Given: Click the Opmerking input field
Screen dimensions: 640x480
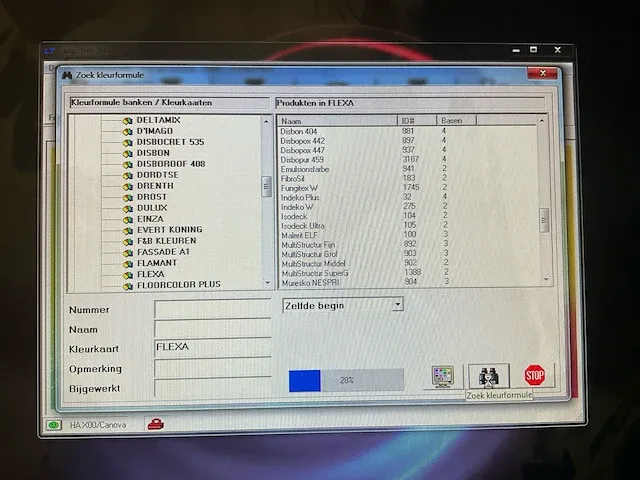Looking at the screenshot, I should click(213, 368).
